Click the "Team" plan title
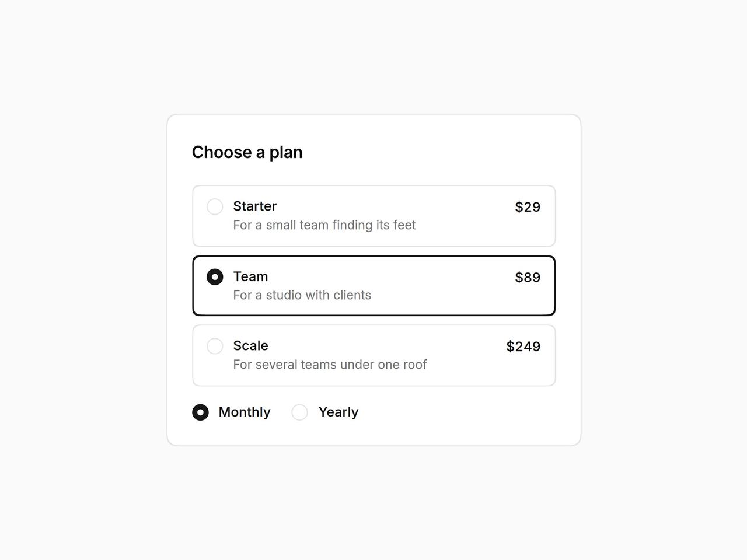747x560 pixels. point(250,276)
